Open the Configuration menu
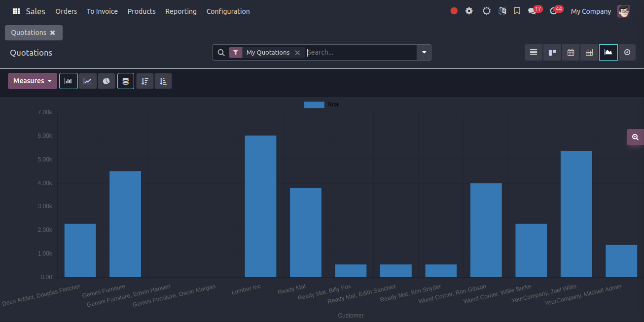 [x=228, y=11]
